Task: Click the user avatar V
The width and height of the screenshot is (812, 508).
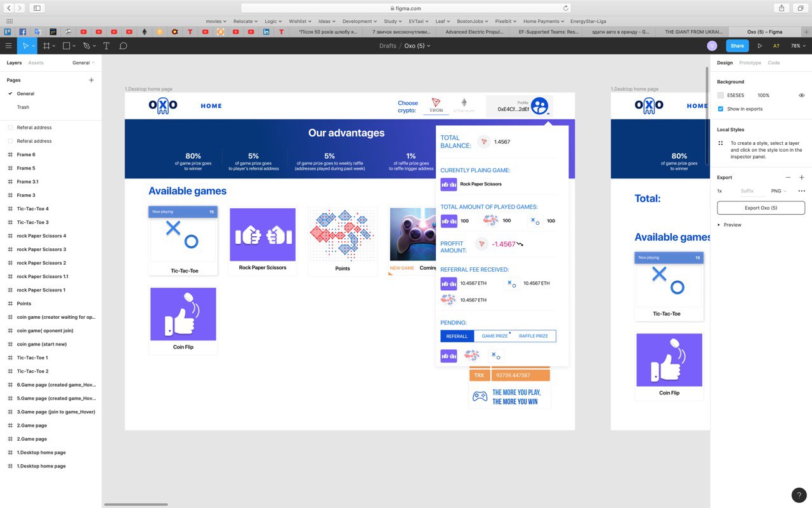Action: click(712, 46)
